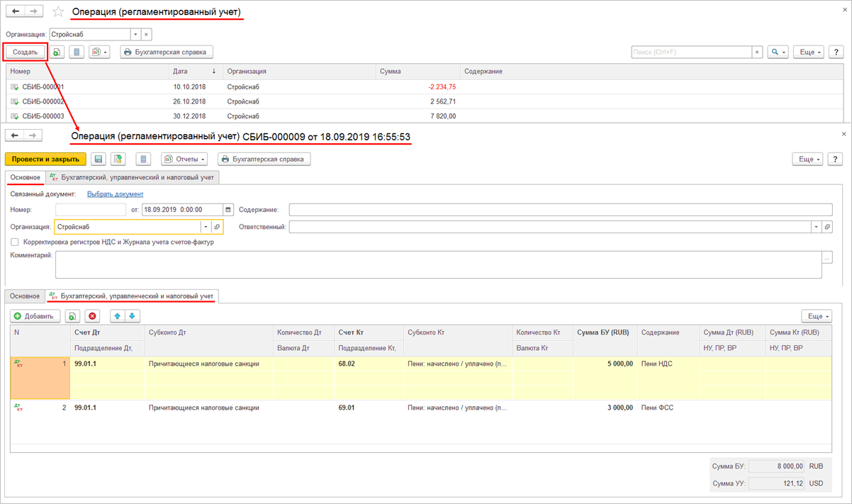Click the document date field 18.09.2019
This screenshot has width=852, height=504.
pyautogui.click(x=182, y=210)
